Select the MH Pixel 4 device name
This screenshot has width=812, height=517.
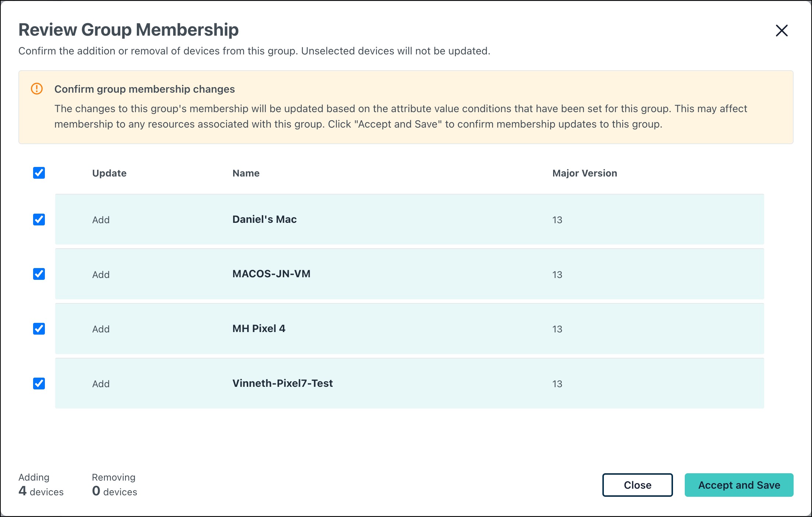[259, 328]
